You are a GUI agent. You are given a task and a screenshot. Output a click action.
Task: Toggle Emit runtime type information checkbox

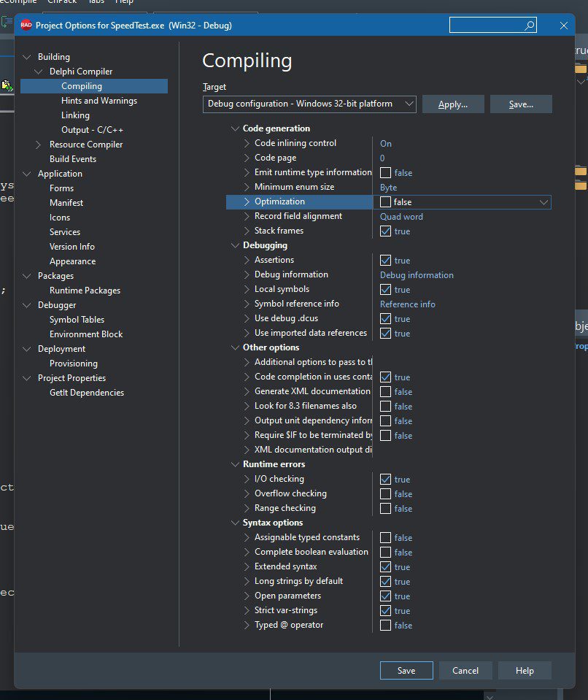click(x=385, y=172)
